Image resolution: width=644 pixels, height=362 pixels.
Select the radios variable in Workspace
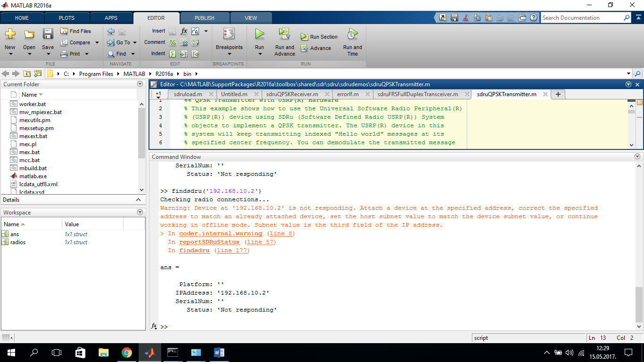pos(18,242)
